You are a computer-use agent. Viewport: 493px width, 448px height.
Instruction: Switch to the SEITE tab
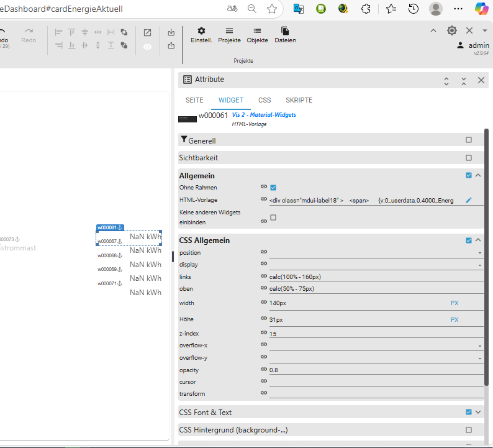(x=194, y=100)
